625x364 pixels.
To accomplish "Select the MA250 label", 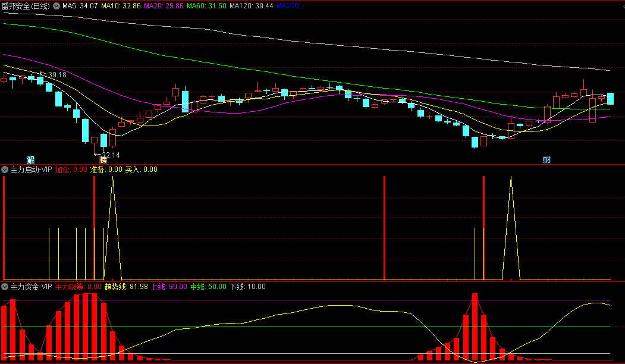I will [290, 6].
